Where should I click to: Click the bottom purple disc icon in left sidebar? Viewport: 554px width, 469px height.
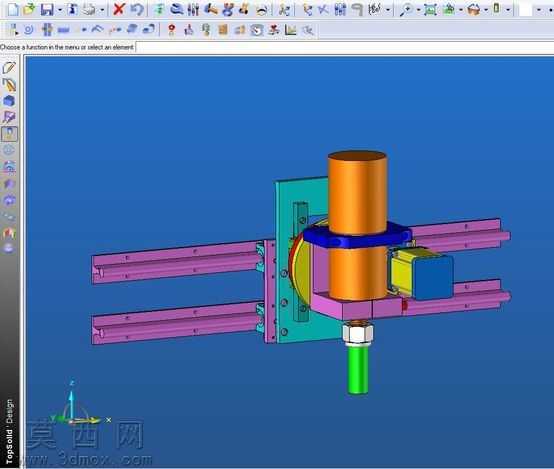(x=9, y=248)
